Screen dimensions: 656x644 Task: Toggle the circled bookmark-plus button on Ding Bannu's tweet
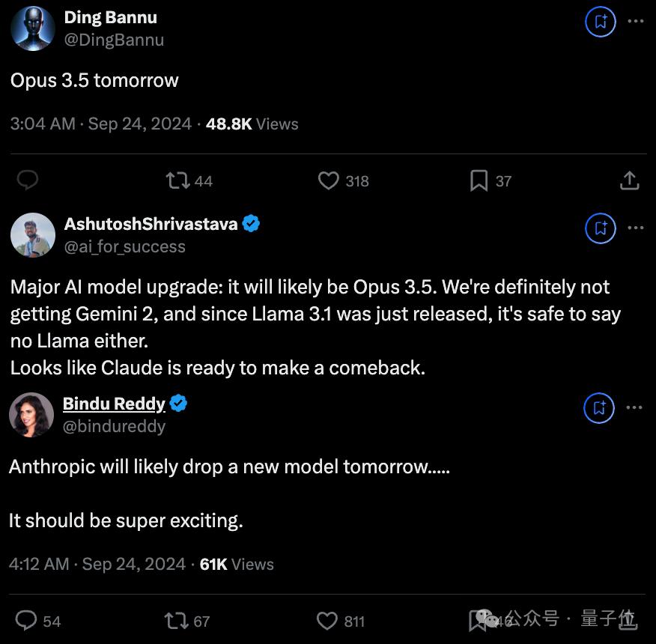(601, 22)
